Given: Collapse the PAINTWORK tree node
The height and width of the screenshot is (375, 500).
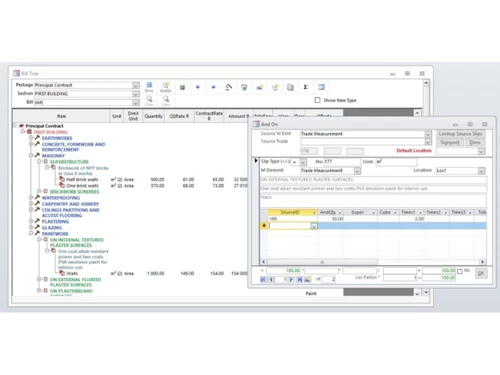Looking at the screenshot, I should click(x=31, y=233).
